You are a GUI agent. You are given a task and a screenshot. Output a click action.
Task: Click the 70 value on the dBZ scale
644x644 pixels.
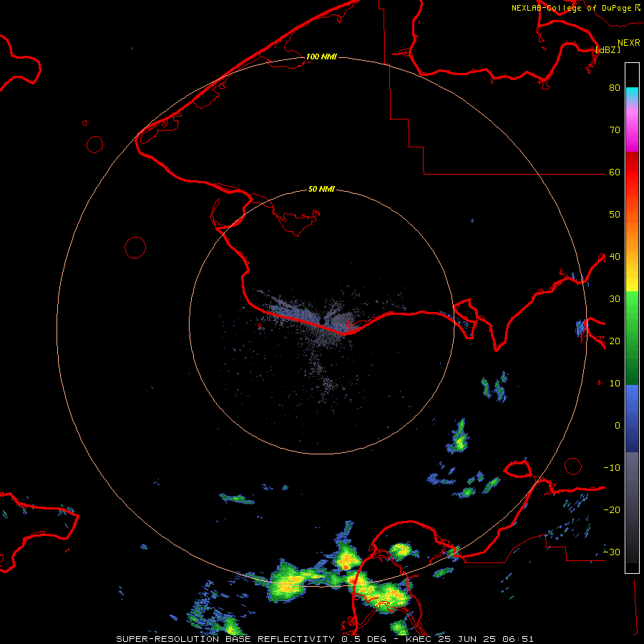[x=615, y=130]
